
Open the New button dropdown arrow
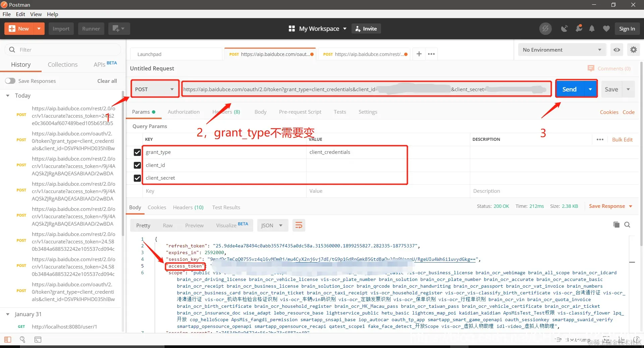(x=39, y=28)
